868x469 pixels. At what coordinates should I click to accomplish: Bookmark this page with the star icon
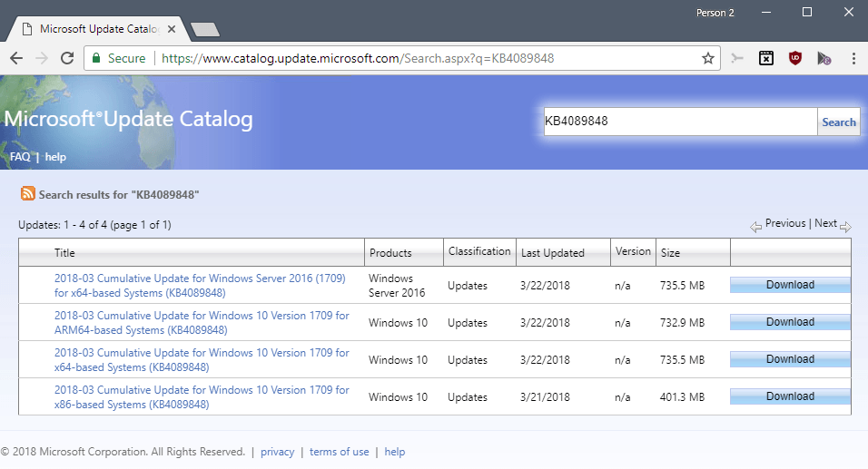[707, 58]
